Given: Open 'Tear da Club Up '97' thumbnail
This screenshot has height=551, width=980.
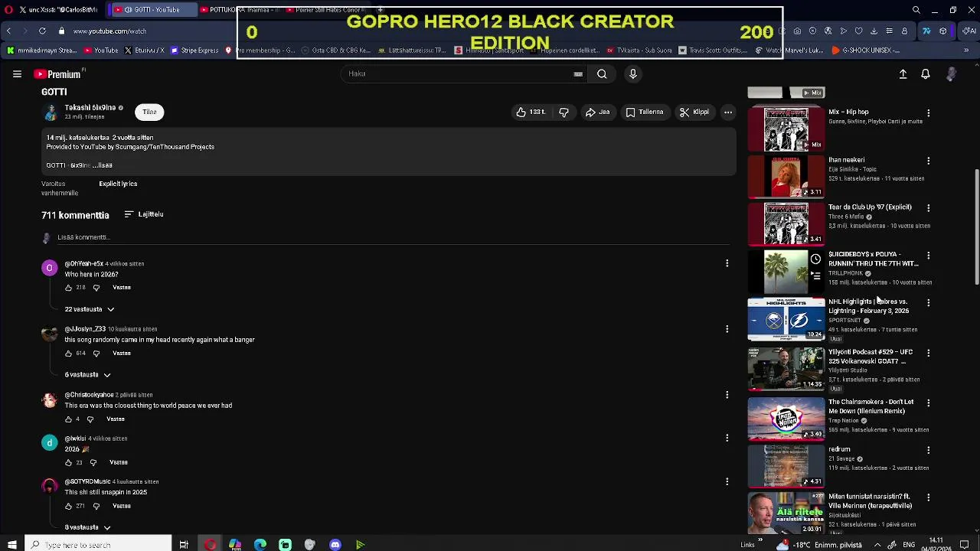Looking at the screenshot, I should [x=786, y=223].
